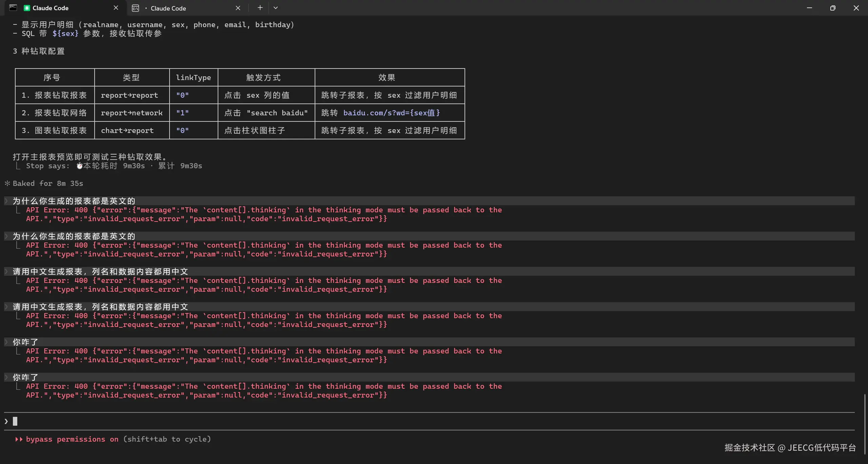Open the new-tab profile dropdown arrow
The image size is (868, 464).
tap(276, 8)
